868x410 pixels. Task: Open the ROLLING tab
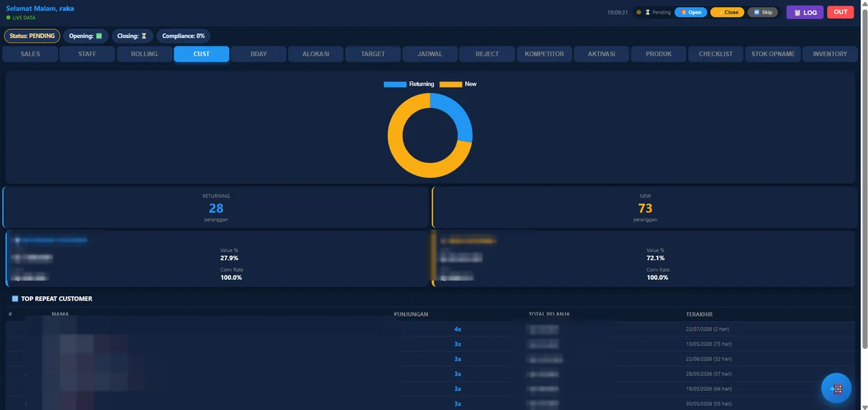pos(144,54)
